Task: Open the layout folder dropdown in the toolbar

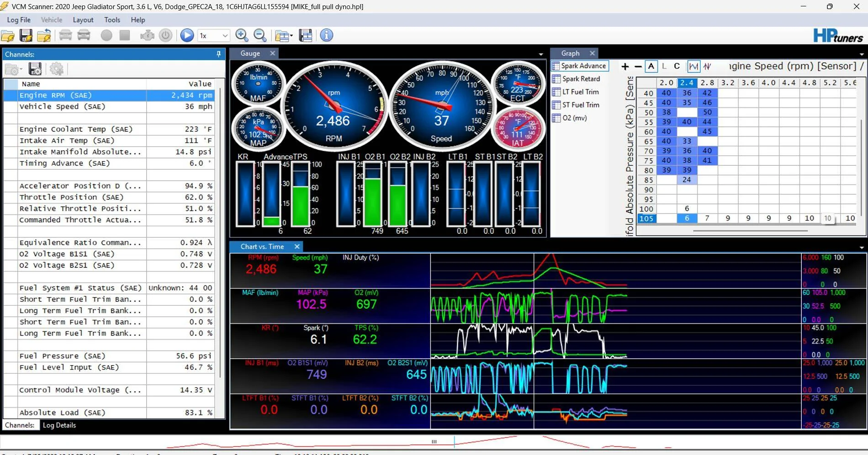Action: pos(284,36)
